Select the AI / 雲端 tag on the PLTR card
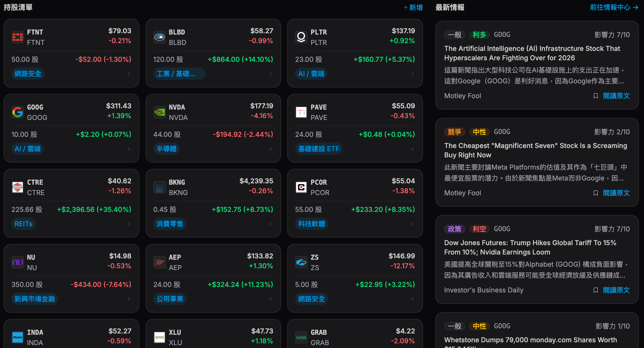Screen dimensions: 644x348 pos(311,73)
